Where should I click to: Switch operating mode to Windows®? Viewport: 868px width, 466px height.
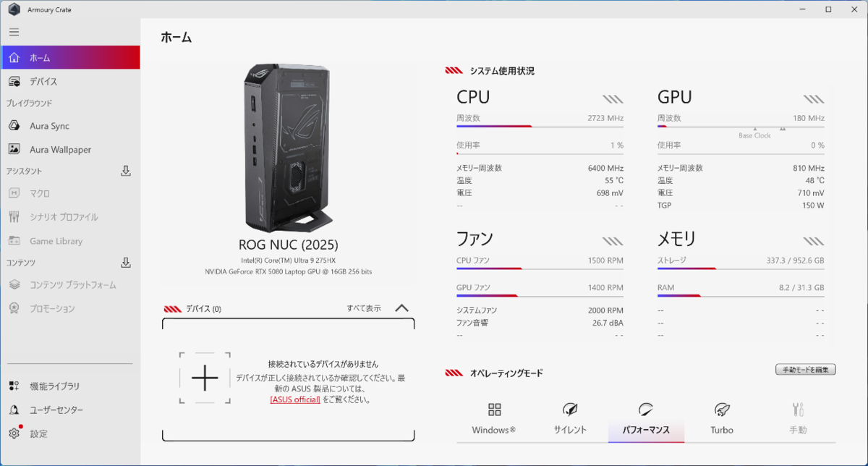coord(494,418)
